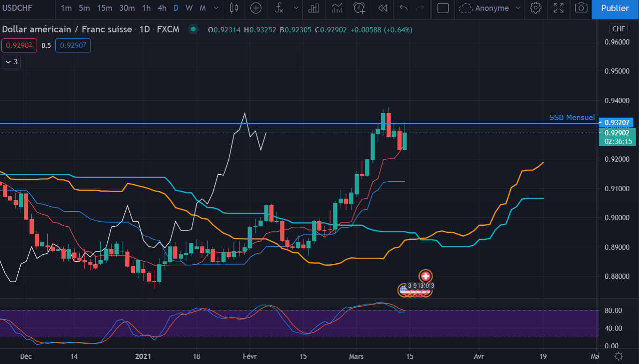This screenshot has width=639, height=364.
Task: Open the candlestick chart style menu
Action: click(234, 8)
